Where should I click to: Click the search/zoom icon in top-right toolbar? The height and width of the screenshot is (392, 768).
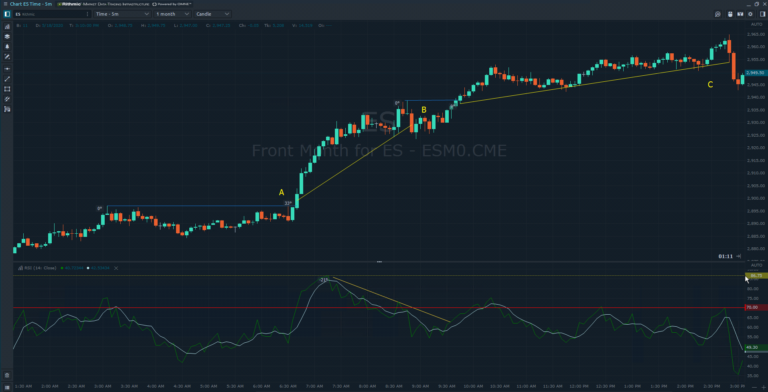(718, 14)
